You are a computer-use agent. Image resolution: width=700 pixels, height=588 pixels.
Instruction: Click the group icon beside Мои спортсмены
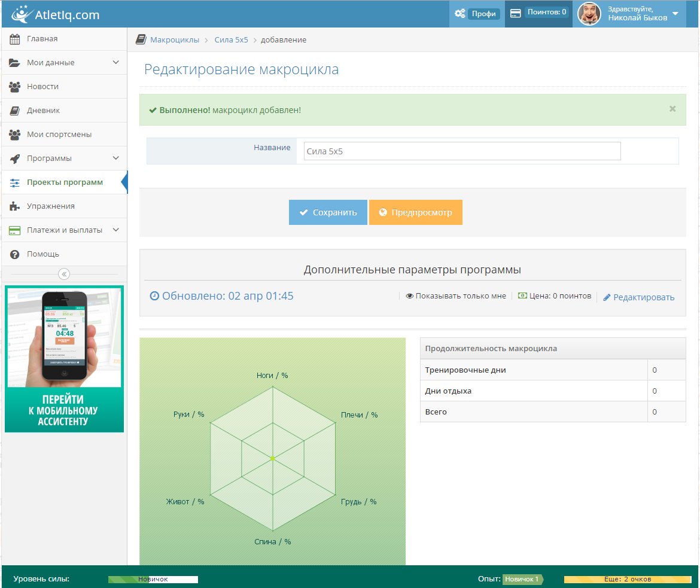click(15, 135)
